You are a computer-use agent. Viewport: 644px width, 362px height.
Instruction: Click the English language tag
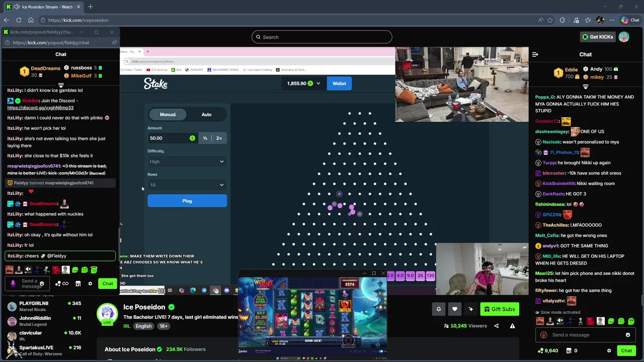pos(143,326)
